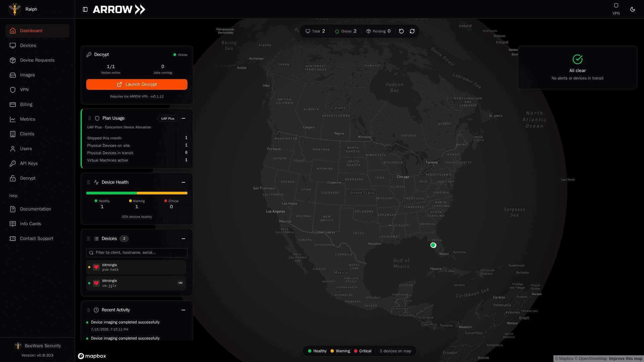
Task: Click Warning count in Device Health
Action: pyautogui.click(x=137, y=207)
